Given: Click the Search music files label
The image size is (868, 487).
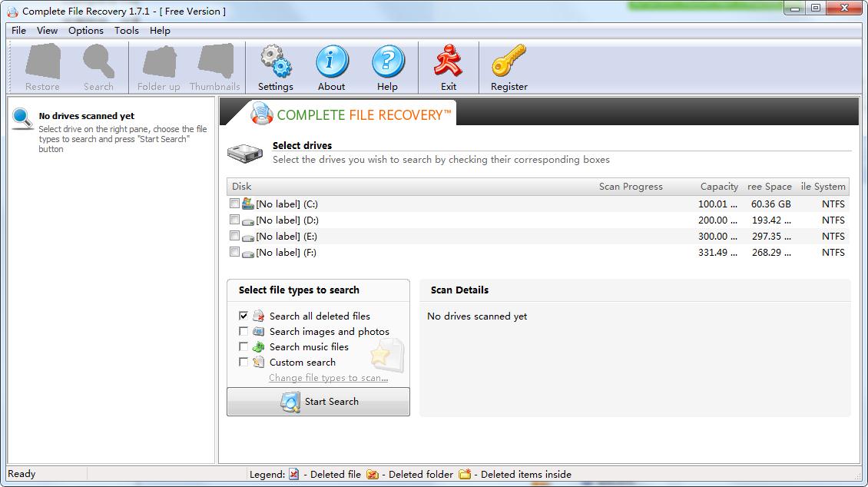Looking at the screenshot, I should pos(309,347).
